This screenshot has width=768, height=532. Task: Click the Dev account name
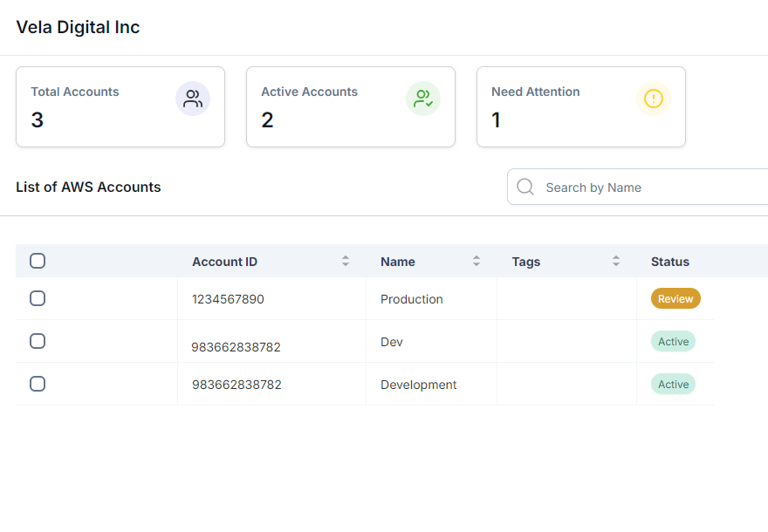(x=391, y=342)
